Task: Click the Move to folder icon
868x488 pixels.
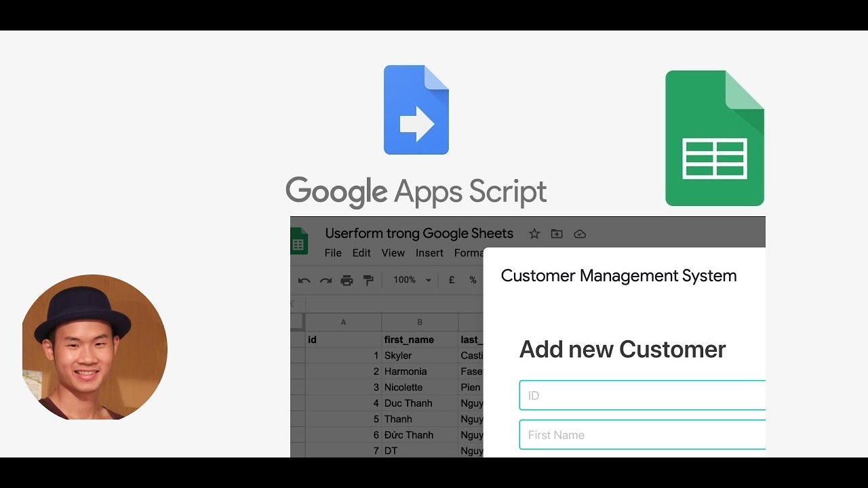Action: click(557, 234)
